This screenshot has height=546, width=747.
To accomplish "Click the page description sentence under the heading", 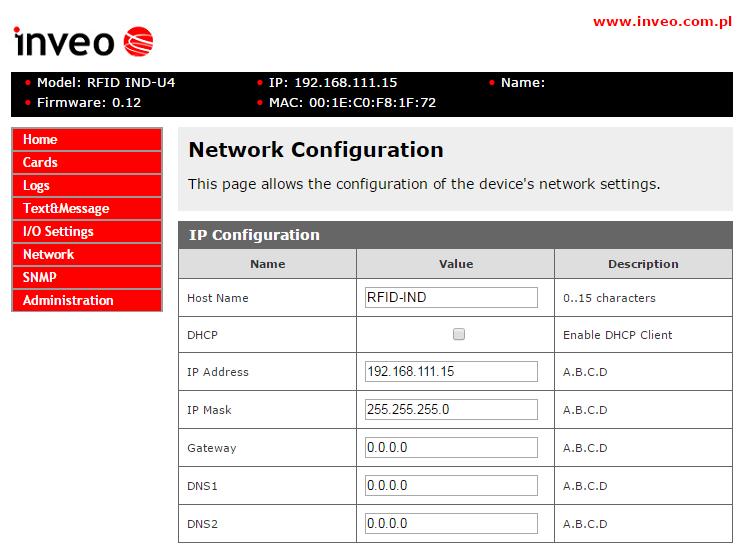I will (x=424, y=184).
